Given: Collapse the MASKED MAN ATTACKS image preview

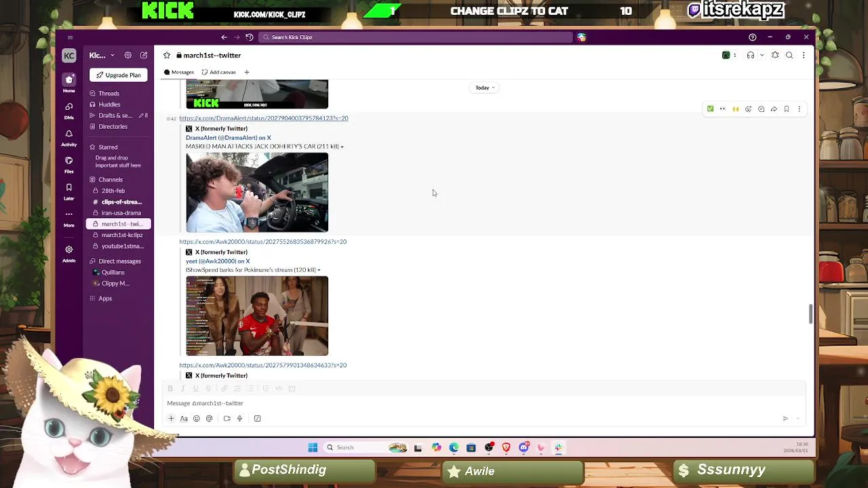Looking at the screenshot, I should click(x=342, y=146).
